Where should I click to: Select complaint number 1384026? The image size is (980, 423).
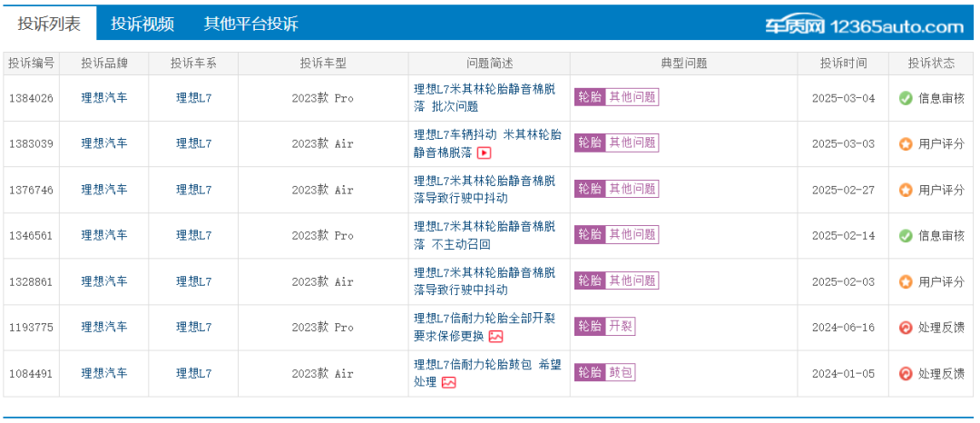click(x=31, y=99)
